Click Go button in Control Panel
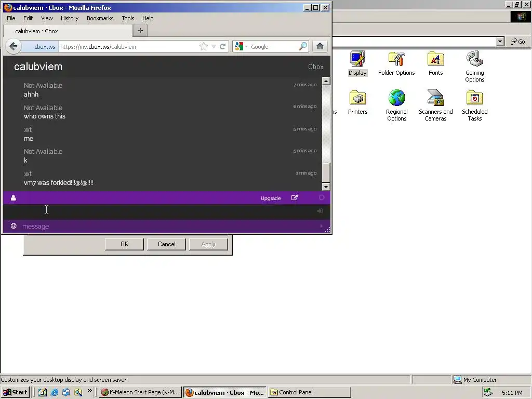Viewport: 532px width, 399px height. click(518, 42)
